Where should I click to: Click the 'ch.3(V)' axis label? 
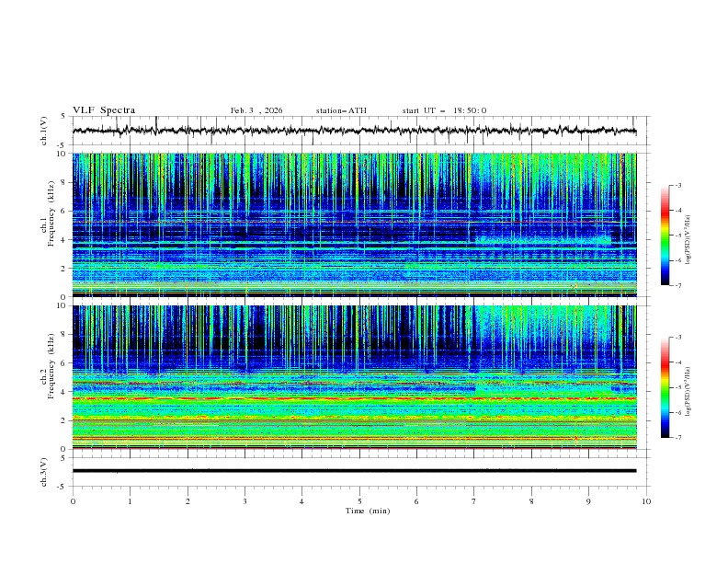[44, 472]
